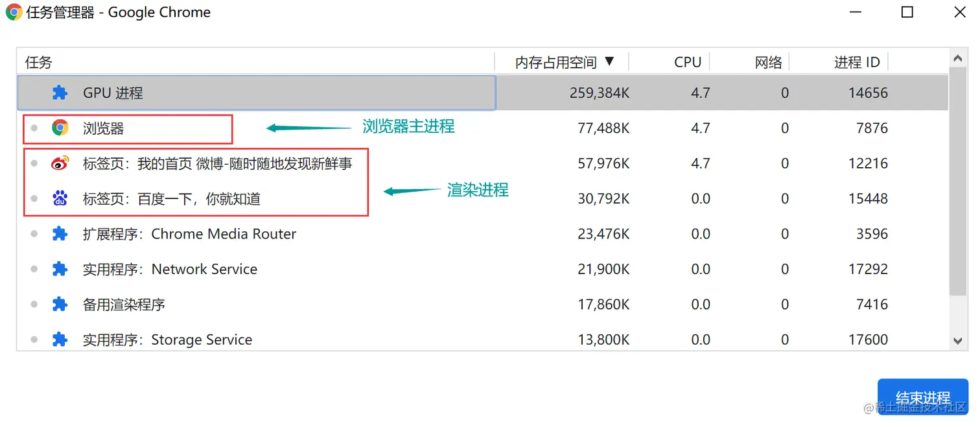980x427 pixels.
Task: Sort by 网络 column header
Action: [x=768, y=62]
